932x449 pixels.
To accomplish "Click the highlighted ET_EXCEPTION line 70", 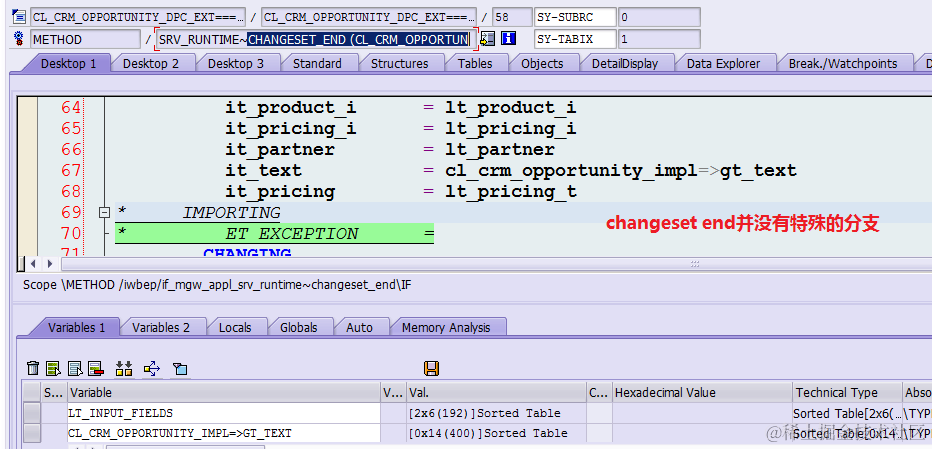I will [x=275, y=234].
